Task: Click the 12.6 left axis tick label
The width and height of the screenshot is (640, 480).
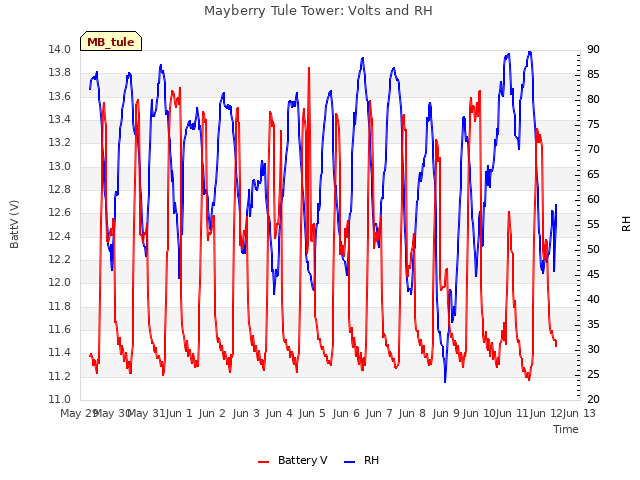Action: coord(59,213)
